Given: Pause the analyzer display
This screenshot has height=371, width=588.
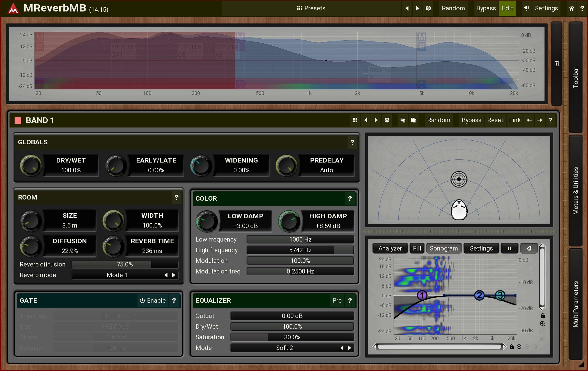Looking at the screenshot, I should tap(509, 248).
